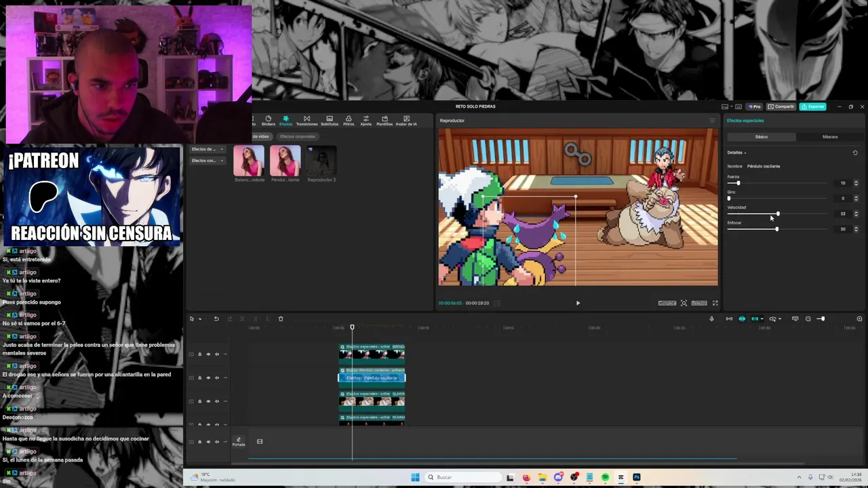The image size is (868, 488).
Task: Open the player hamburger menu icon
Action: click(x=712, y=121)
